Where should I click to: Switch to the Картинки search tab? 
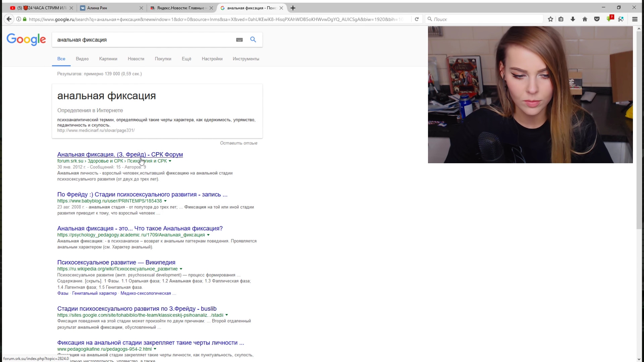pyautogui.click(x=108, y=59)
